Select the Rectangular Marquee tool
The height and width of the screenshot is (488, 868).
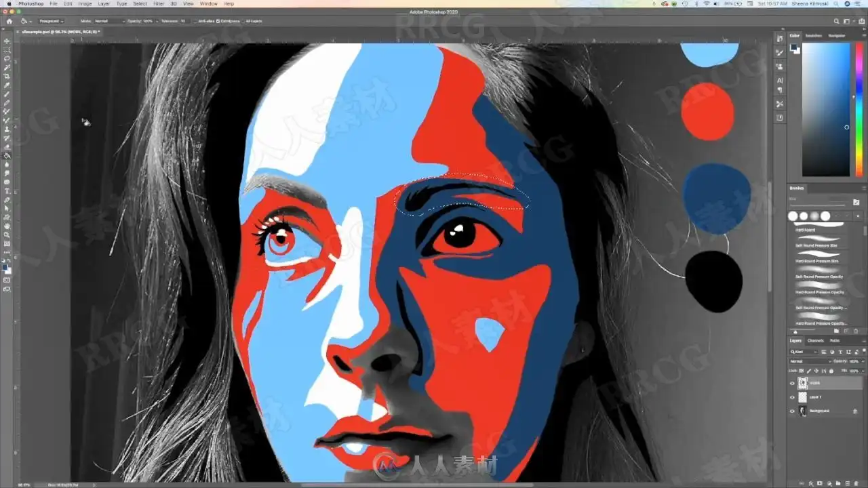7,50
